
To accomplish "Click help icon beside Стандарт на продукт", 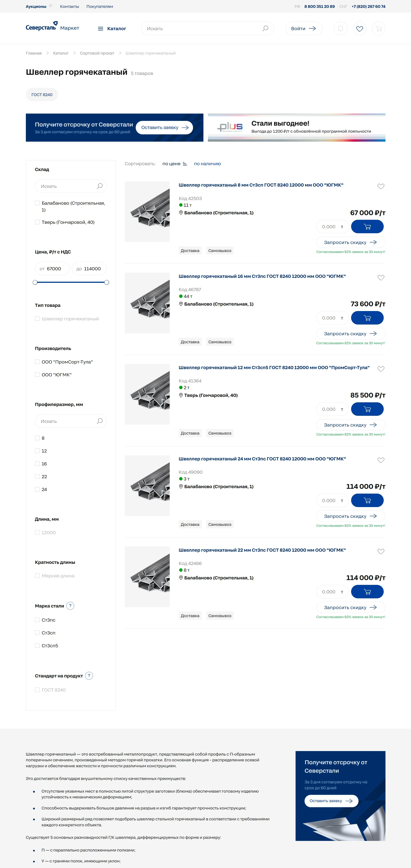I will point(89,676).
